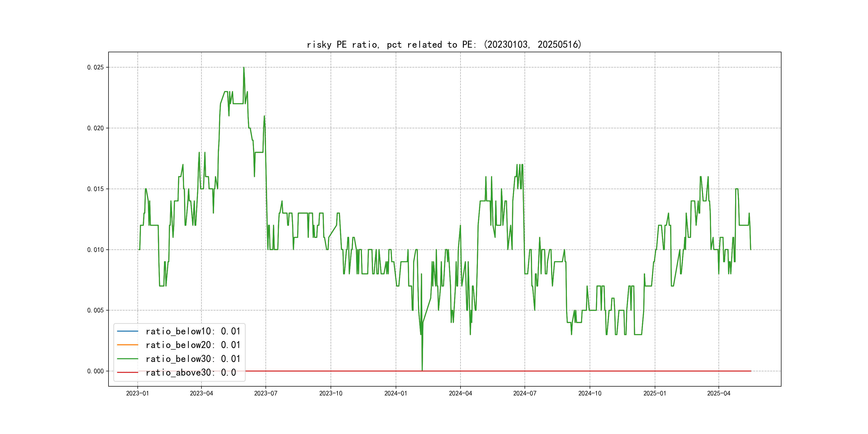868x434 pixels.
Task: Select the 'ratio_above30: 0.0' legend label
Action: (191, 373)
